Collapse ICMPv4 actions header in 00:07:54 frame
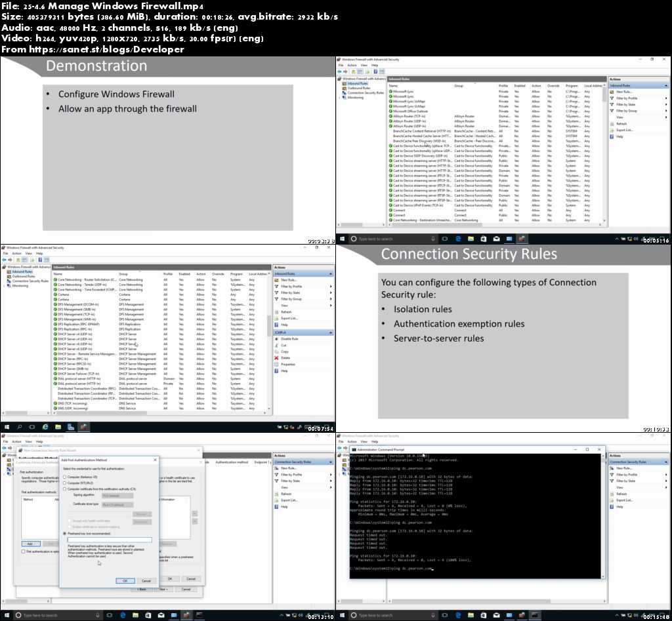 point(331,332)
